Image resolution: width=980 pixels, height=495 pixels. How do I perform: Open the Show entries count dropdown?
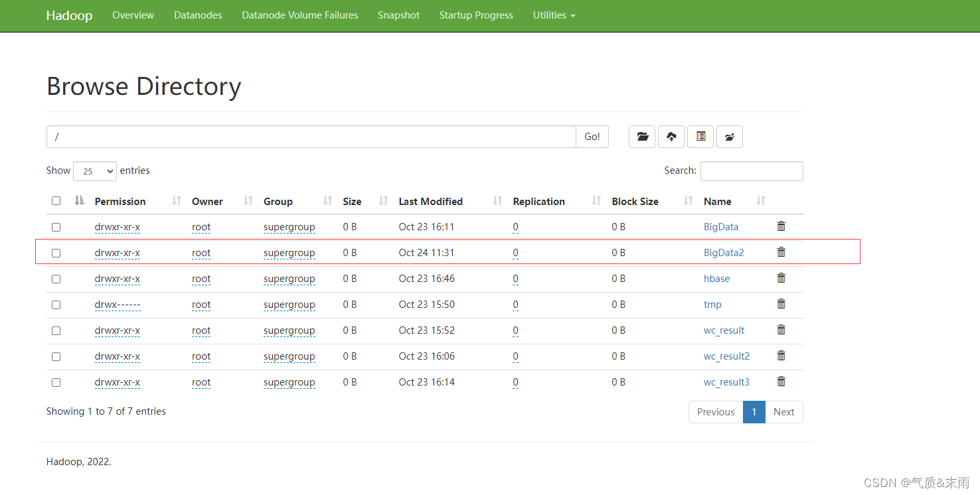pyautogui.click(x=95, y=171)
